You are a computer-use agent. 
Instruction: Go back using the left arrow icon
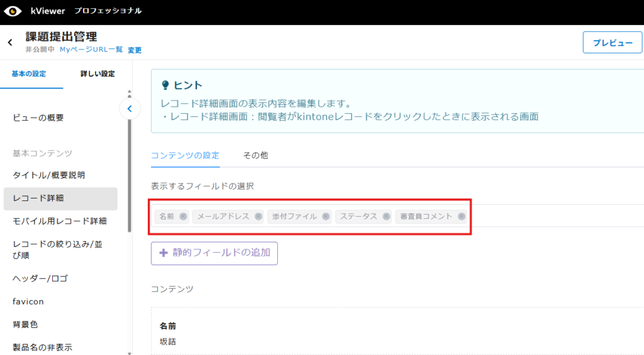[10, 43]
